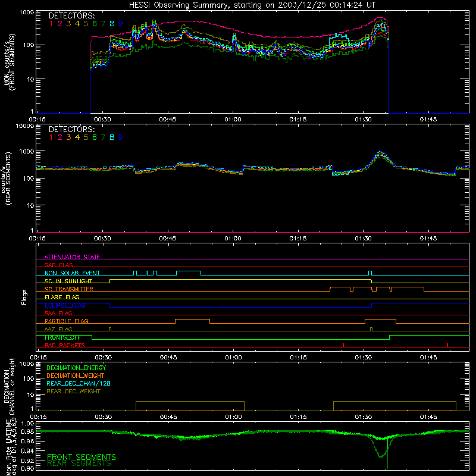Click the MON. counts/s front segments axis title
476x476 pixels.
click(x=10, y=62)
